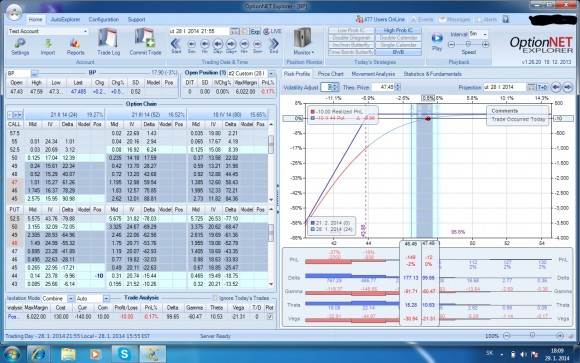Click the trading date and time field
This screenshot has width=580, height=363.
199,31
